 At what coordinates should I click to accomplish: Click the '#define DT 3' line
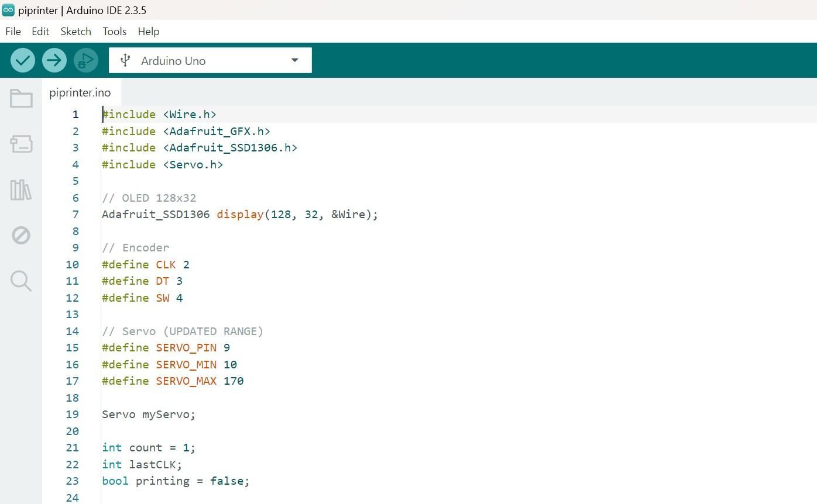[142, 281]
